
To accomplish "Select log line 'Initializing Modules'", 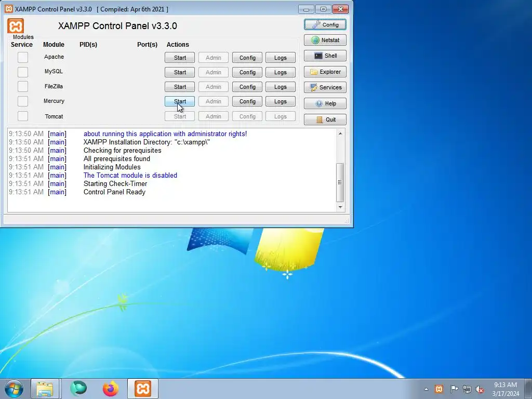I will coord(112,167).
